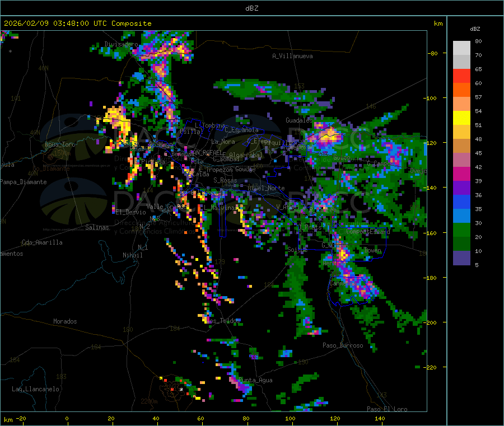Select the yellow 54 dBZ legend swatch

click(461, 118)
